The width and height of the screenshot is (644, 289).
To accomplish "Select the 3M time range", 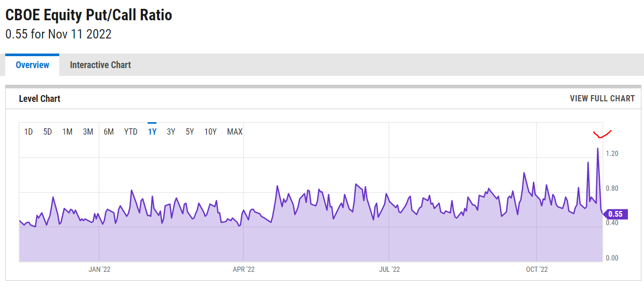I will pos(88,132).
